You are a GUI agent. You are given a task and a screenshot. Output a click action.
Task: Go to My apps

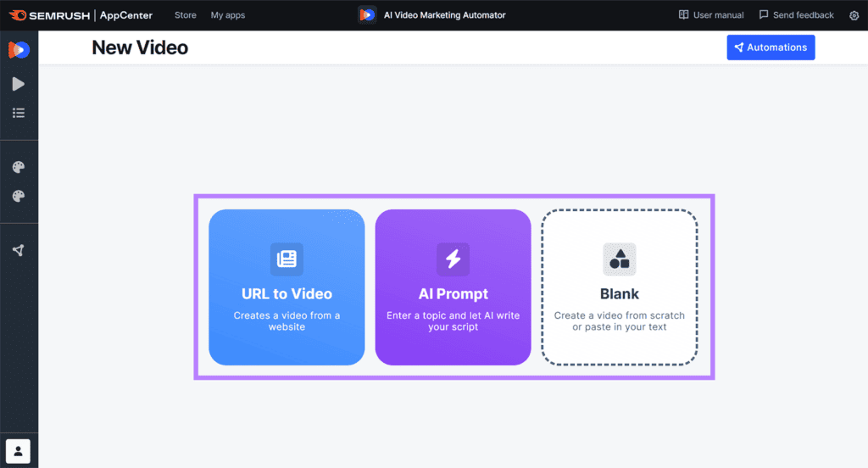coord(227,15)
